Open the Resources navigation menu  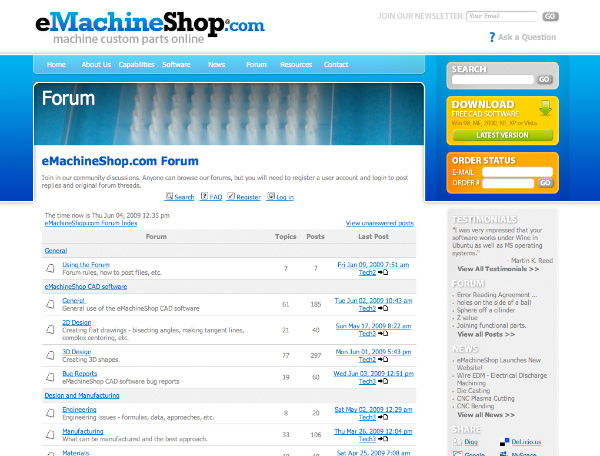[x=296, y=64]
